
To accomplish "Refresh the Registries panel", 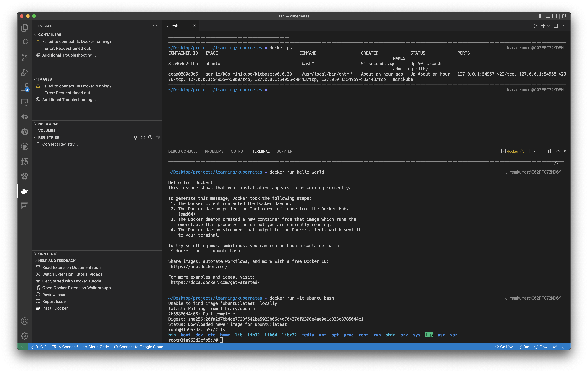I will 143,137.
